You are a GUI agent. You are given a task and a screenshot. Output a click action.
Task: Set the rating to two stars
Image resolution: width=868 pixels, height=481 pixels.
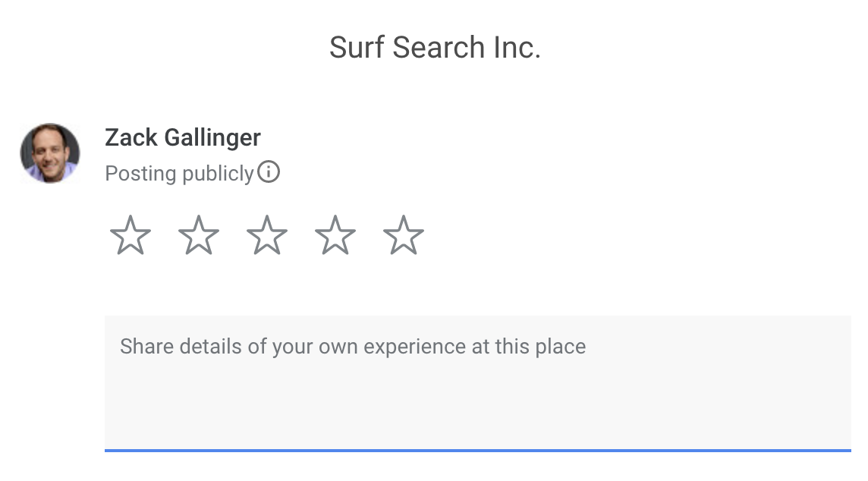[x=199, y=235]
